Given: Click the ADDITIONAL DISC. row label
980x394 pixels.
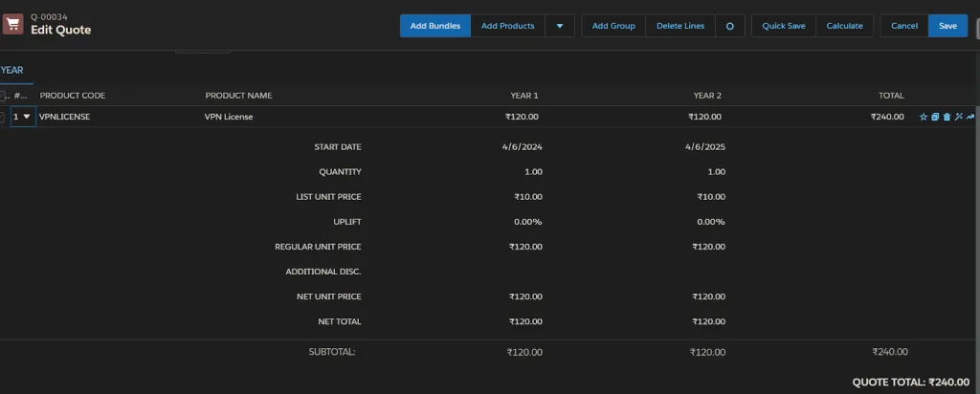Looking at the screenshot, I should (x=323, y=272).
